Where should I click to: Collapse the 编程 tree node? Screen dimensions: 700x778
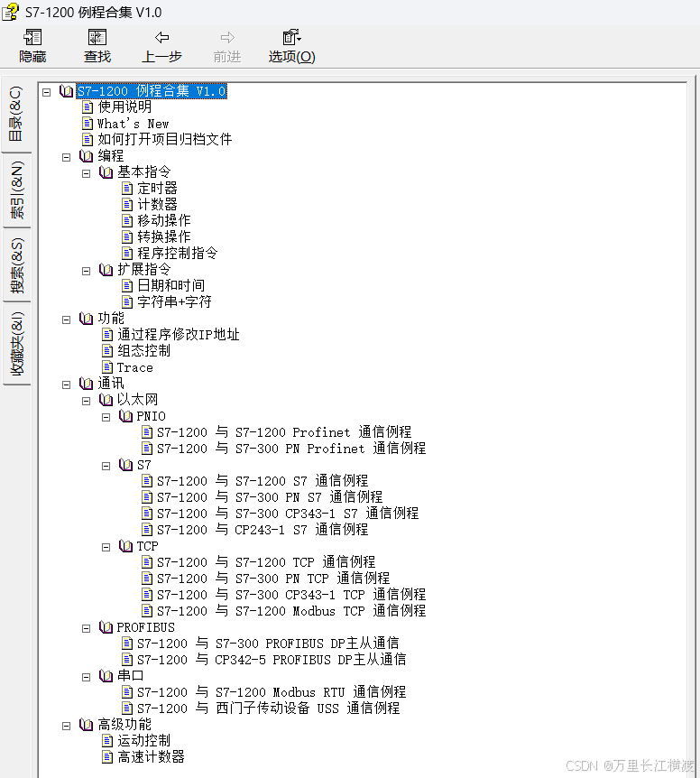pos(67,157)
